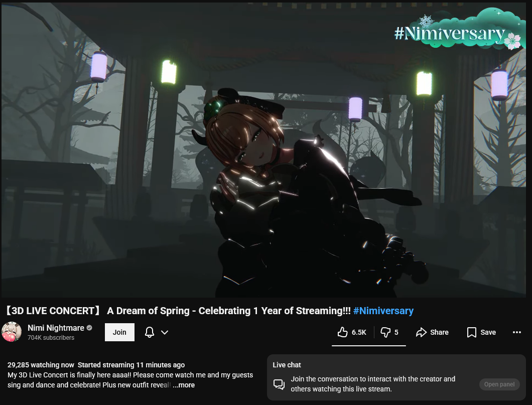
Task: Click the #Nimiversary hashtag in title
Action: (383, 311)
